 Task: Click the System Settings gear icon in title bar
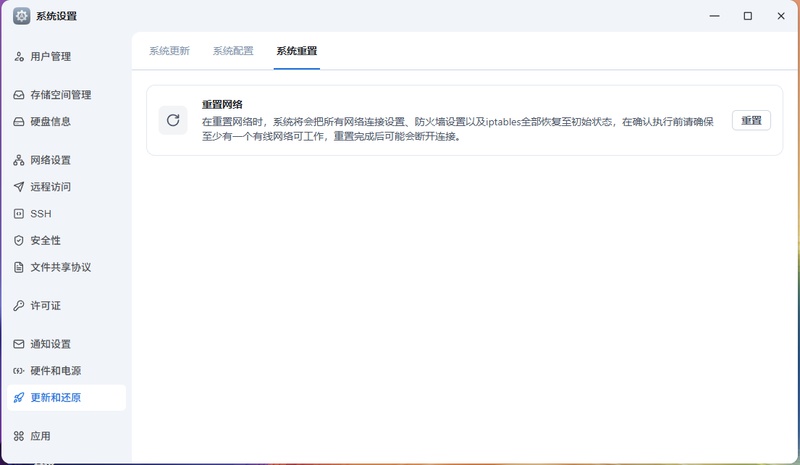click(x=21, y=16)
